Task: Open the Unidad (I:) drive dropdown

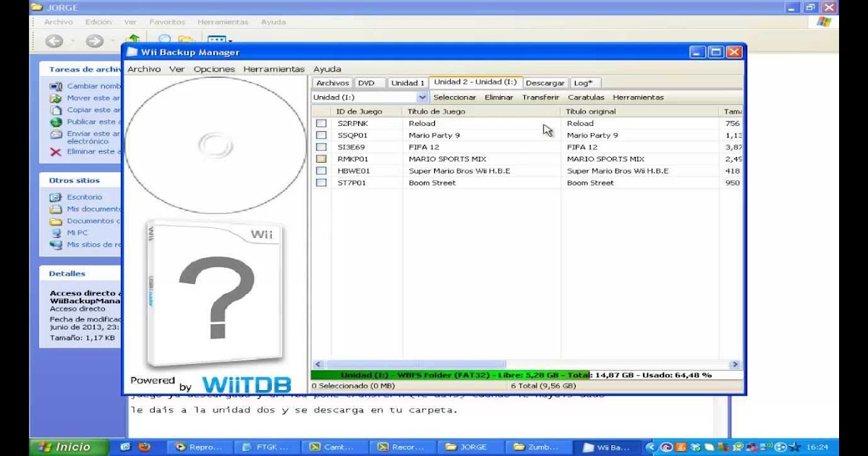Action: (x=422, y=97)
